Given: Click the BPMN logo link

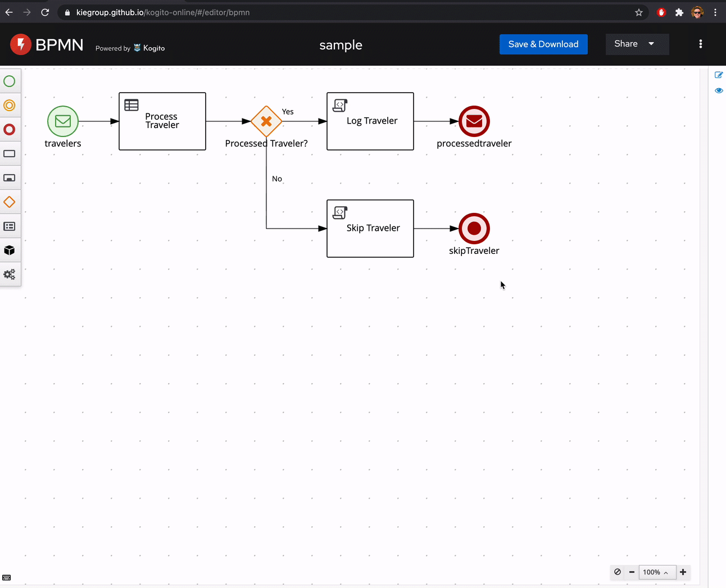Looking at the screenshot, I should pos(47,45).
